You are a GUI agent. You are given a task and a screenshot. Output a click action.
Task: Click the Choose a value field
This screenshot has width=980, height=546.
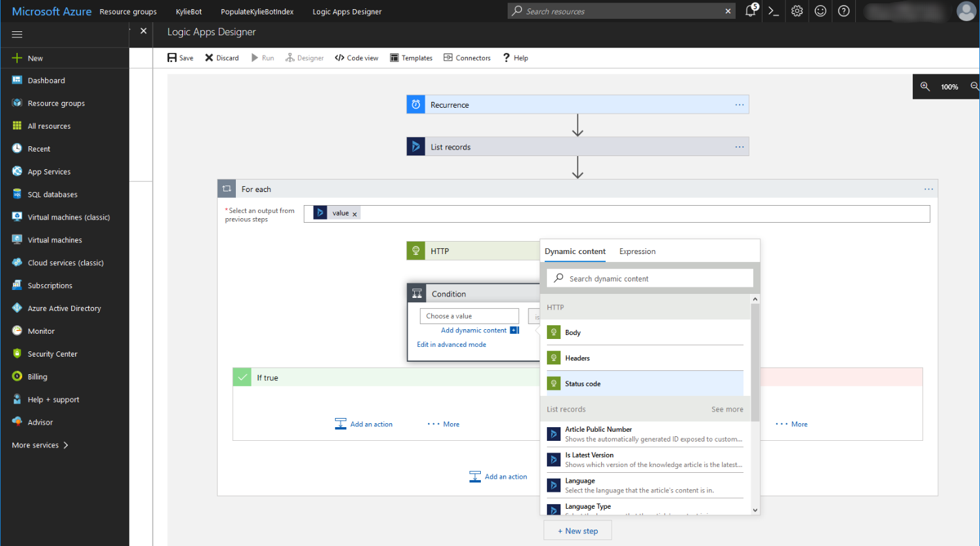[x=469, y=316]
